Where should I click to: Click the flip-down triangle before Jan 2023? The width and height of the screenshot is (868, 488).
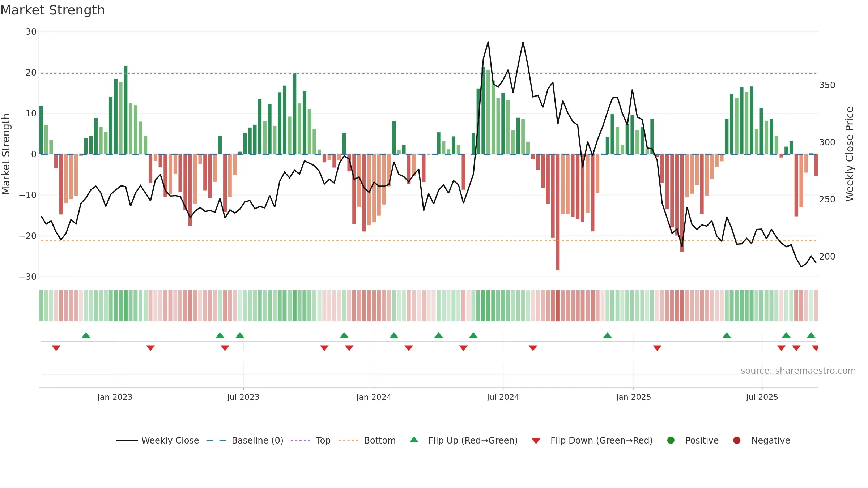(x=56, y=348)
